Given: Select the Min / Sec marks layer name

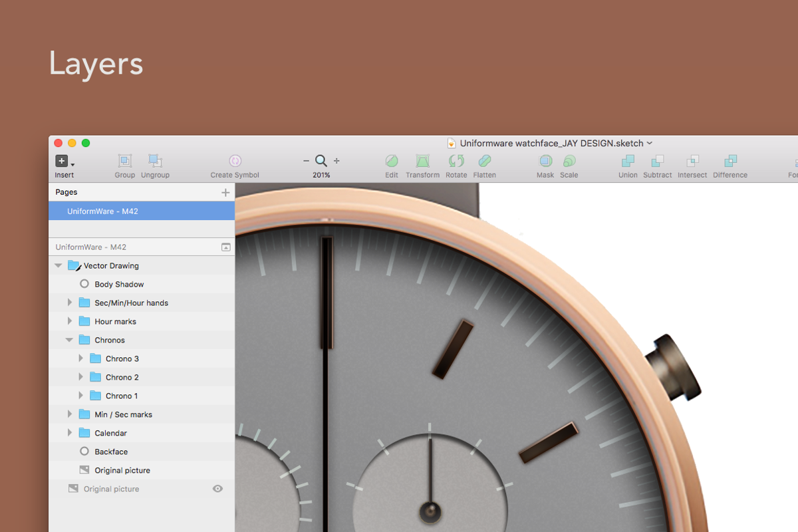Looking at the screenshot, I should click(x=124, y=414).
